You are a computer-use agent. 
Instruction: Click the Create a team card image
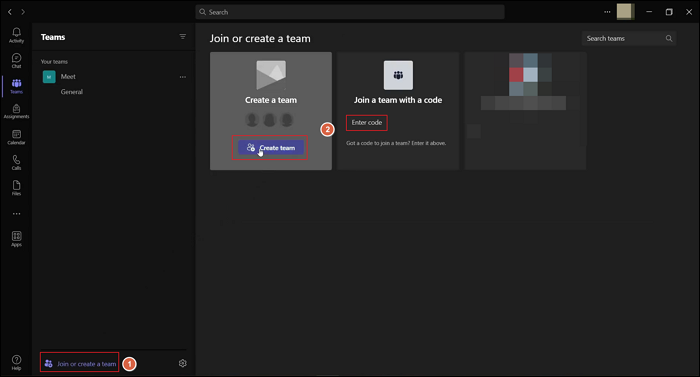click(x=271, y=75)
